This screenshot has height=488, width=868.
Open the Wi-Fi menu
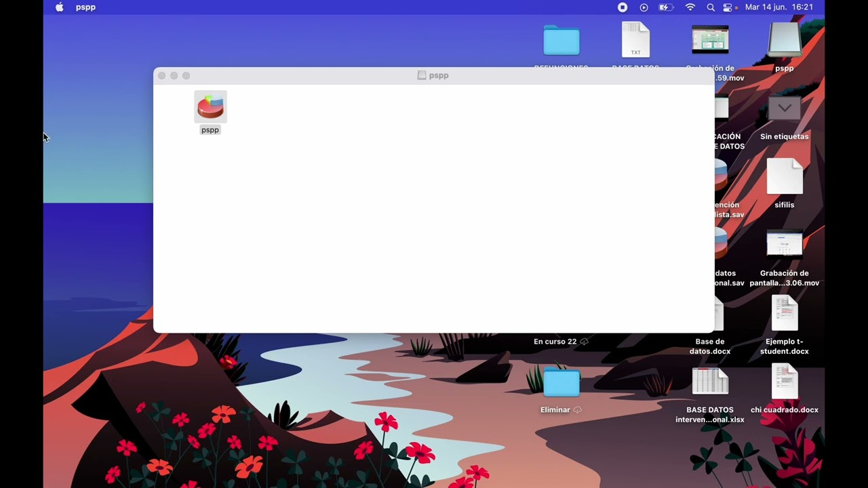690,7
